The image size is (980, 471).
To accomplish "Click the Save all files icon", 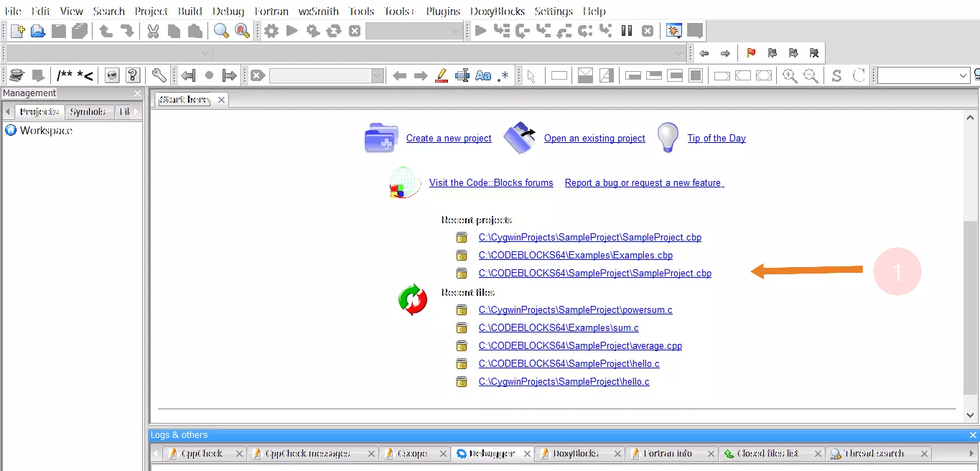I will [x=79, y=31].
